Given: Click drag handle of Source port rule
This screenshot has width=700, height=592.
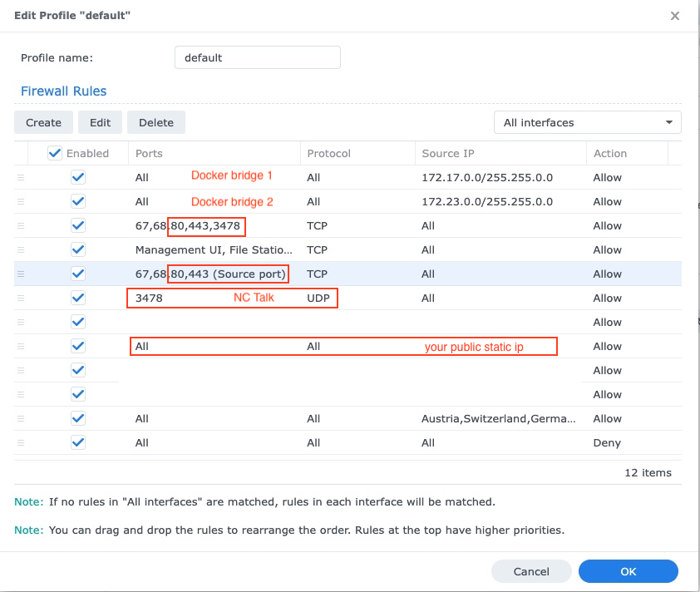Looking at the screenshot, I should coord(21,274).
